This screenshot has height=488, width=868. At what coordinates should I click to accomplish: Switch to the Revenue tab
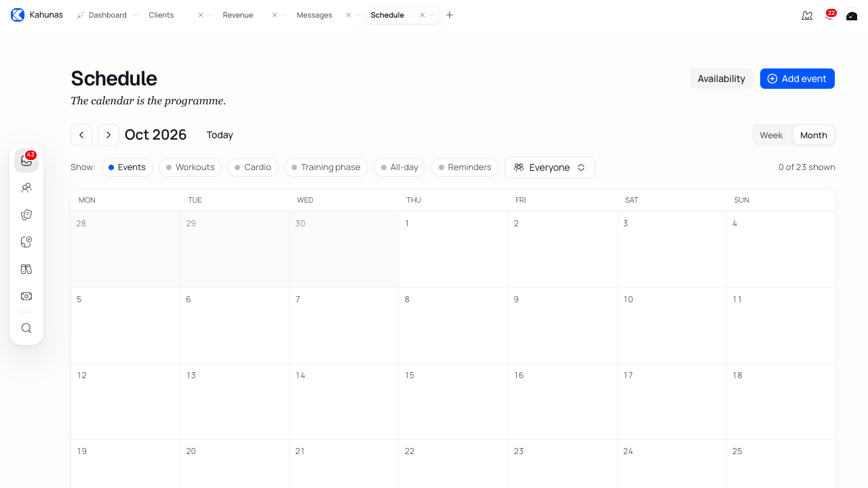(238, 15)
